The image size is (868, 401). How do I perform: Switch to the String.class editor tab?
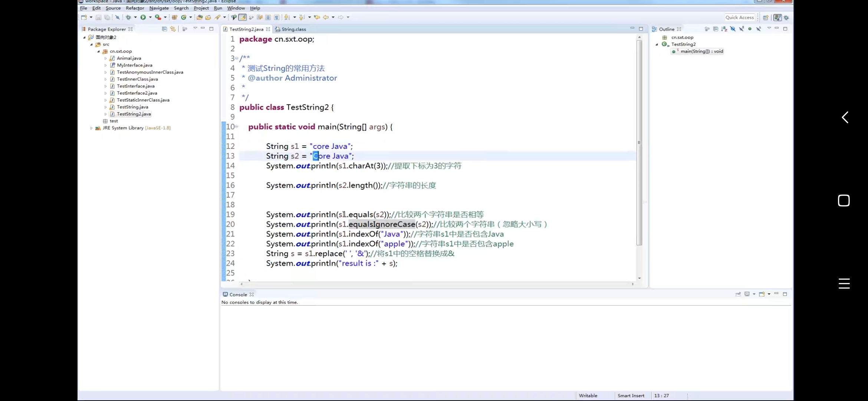point(293,29)
